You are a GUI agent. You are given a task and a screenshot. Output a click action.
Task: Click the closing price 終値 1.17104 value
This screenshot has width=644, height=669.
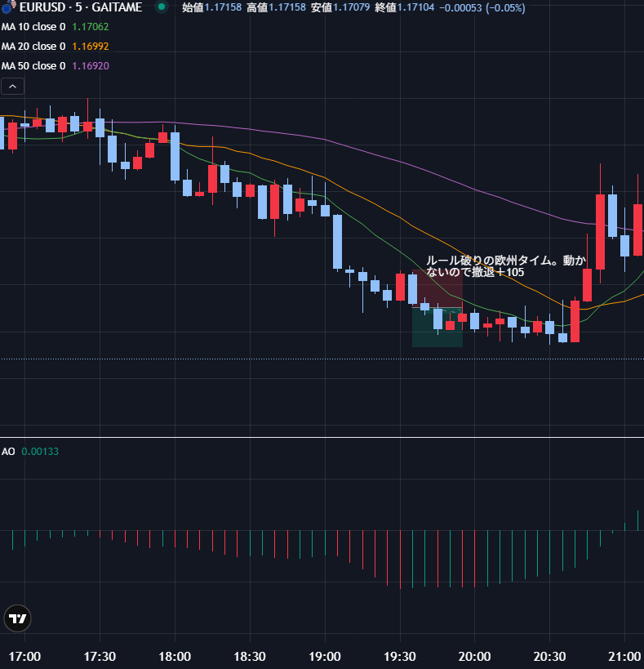click(x=415, y=7)
